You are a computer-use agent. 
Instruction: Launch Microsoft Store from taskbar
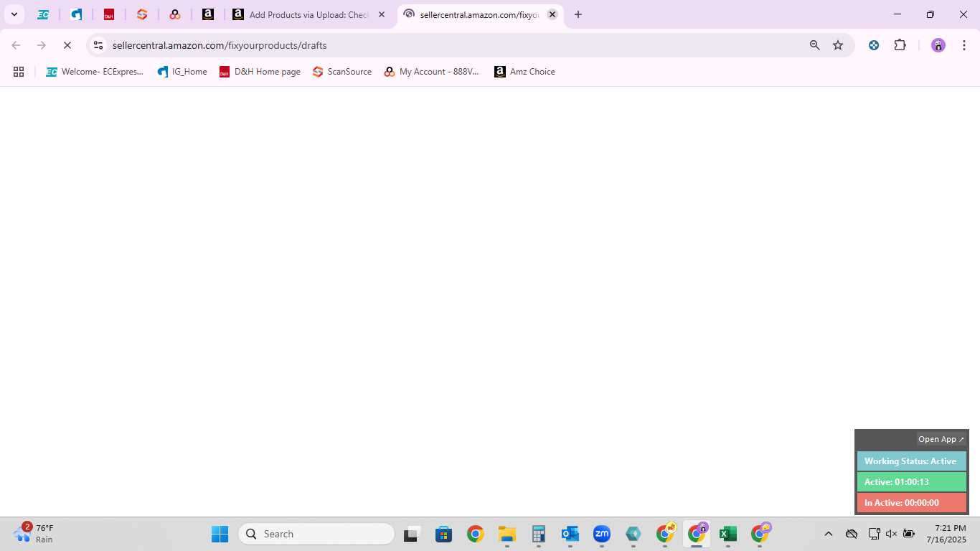(443, 534)
